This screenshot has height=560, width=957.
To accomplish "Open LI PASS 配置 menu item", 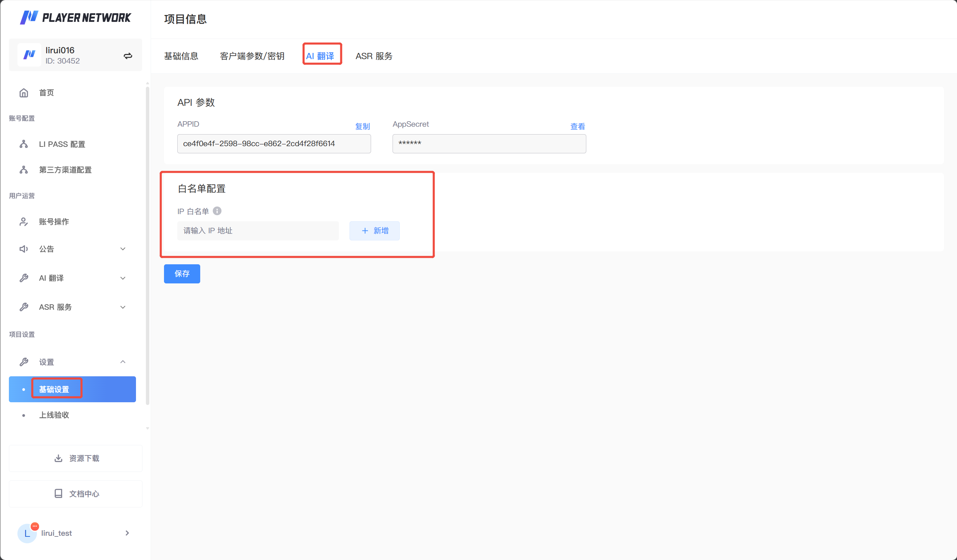I will point(72,144).
